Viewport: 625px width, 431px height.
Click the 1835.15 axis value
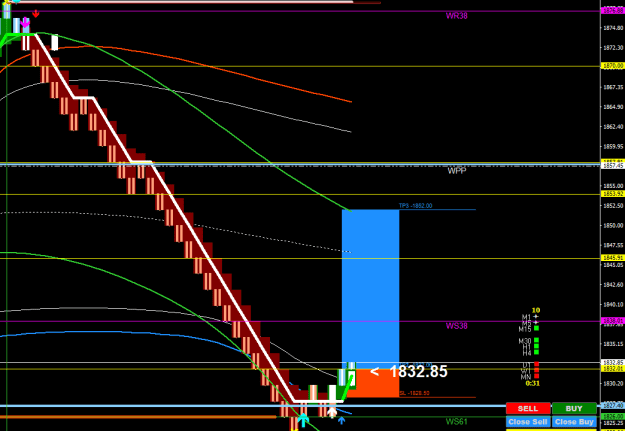613,344
